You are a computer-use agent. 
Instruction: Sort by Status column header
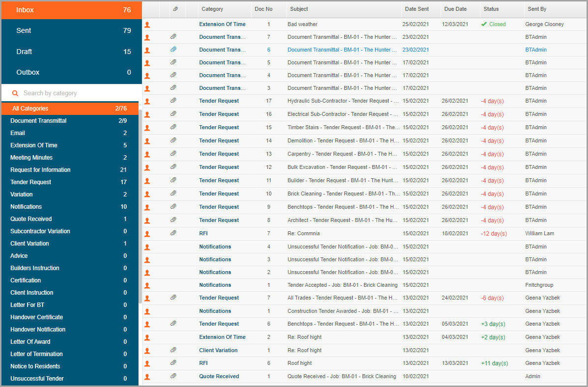click(502, 9)
